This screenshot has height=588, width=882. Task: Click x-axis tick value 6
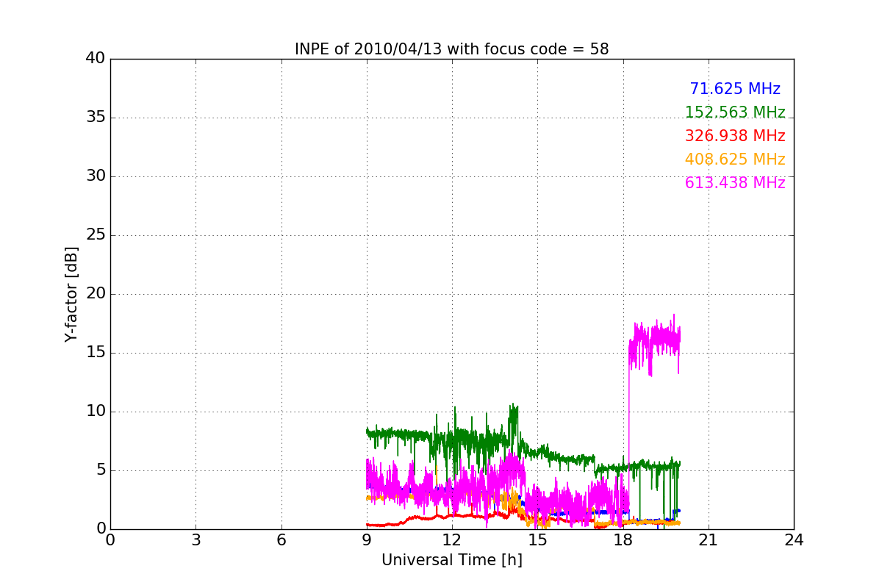click(x=281, y=540)
